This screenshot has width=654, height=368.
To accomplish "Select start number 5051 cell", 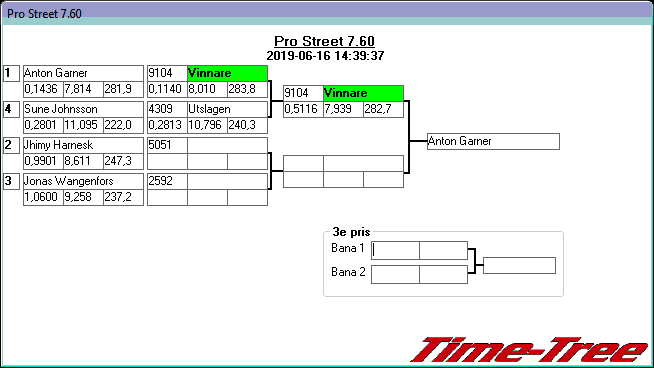I will pos(167,145).
